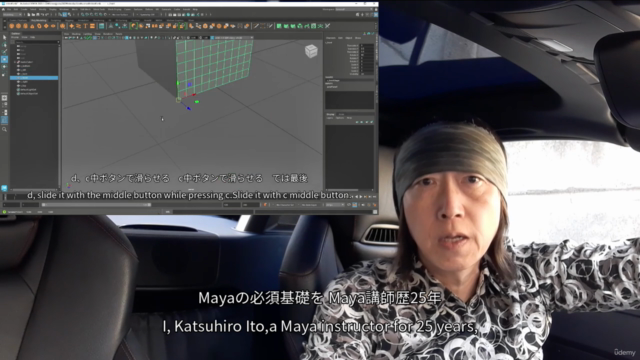
Task: Toggle Snap to Curves on status line
Action: coord(87,15)
